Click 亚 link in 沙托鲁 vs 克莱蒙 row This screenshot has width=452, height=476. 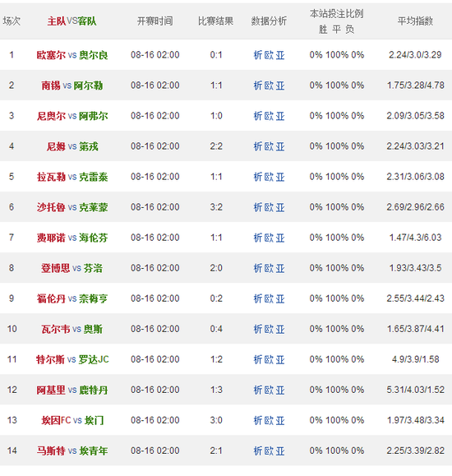click(x=280, y=207)
